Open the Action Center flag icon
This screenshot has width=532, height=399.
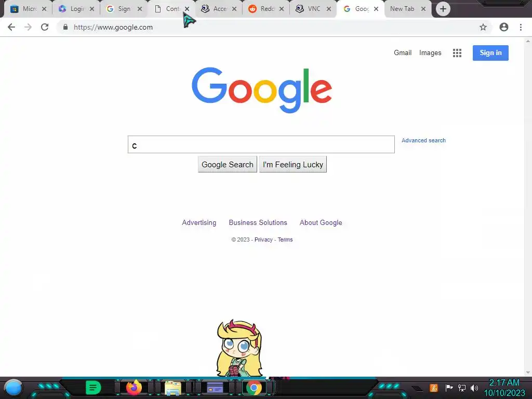point(449,388)
